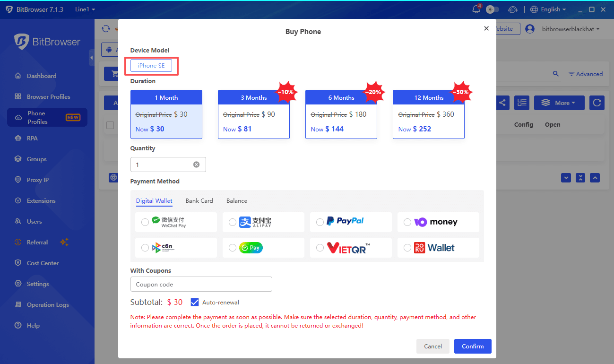
Task: Open the bitbrowserblackhat account menu
Action: tap(571, 29)
